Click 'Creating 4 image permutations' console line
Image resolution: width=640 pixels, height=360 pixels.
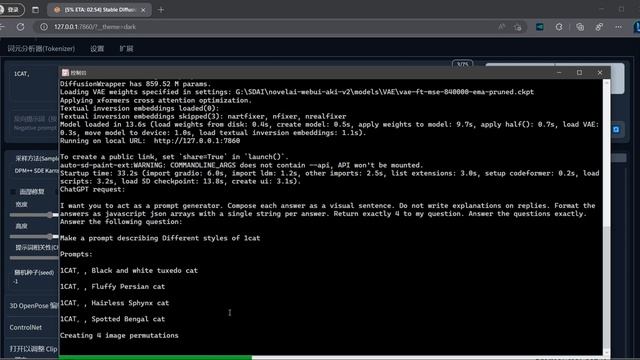[x=119, y=336]
